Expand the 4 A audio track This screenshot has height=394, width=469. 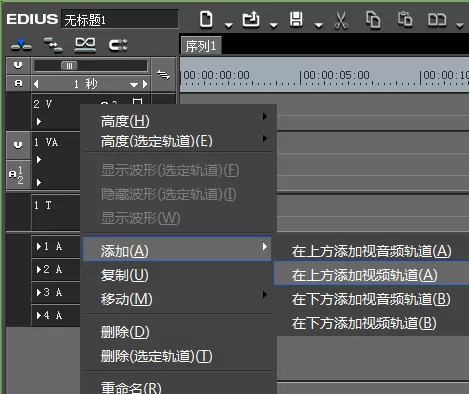click(39, 315)
